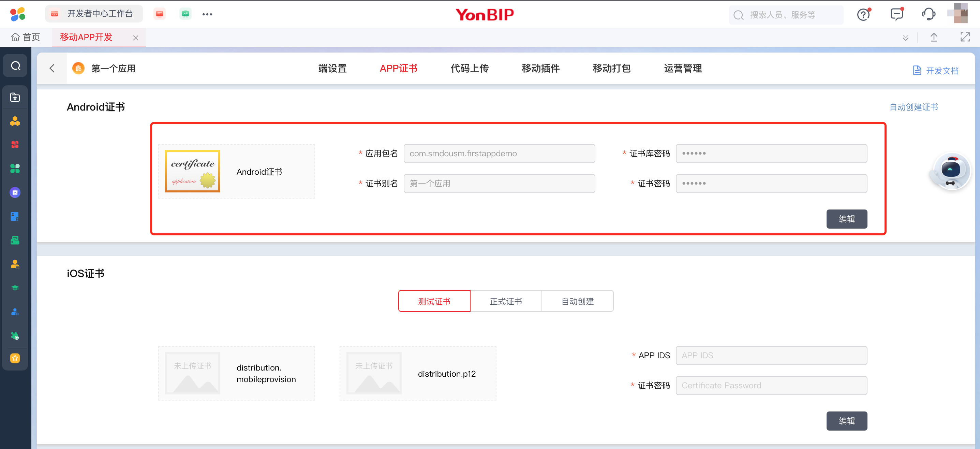
Task: Open the 代码上传 tab
Action: [470, 69]
